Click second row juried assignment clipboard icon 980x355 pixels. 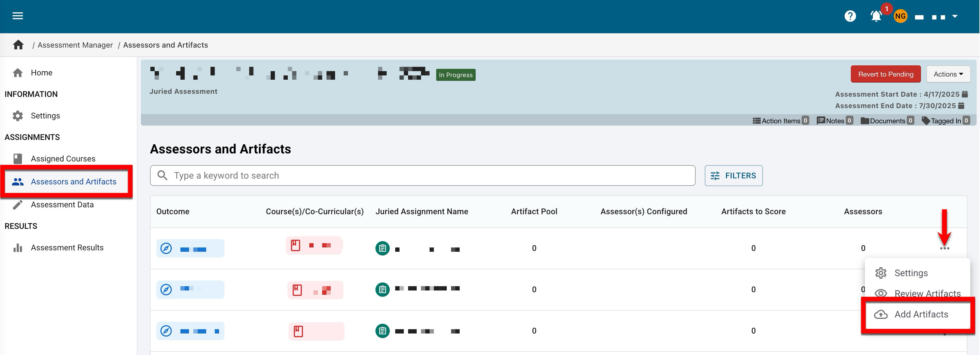point(382,290)
